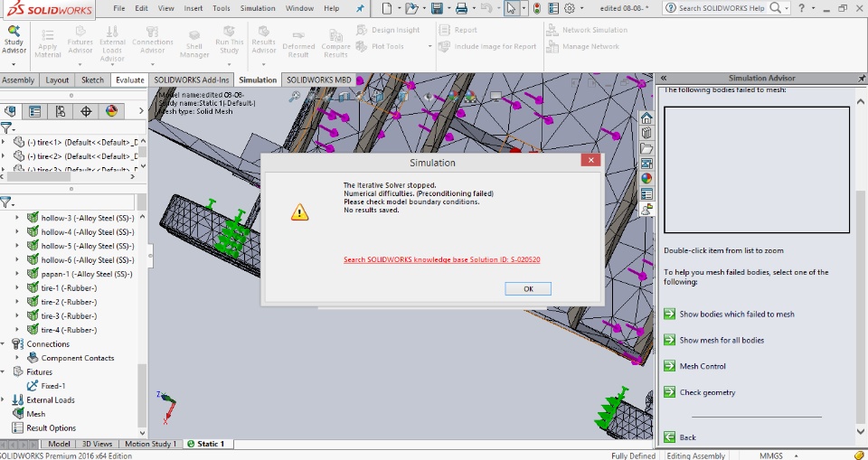Viewport: 868px width, 460px height.
Task: Open the dropdown arrow beside the Options gear
Action: [x=581, y=8]
